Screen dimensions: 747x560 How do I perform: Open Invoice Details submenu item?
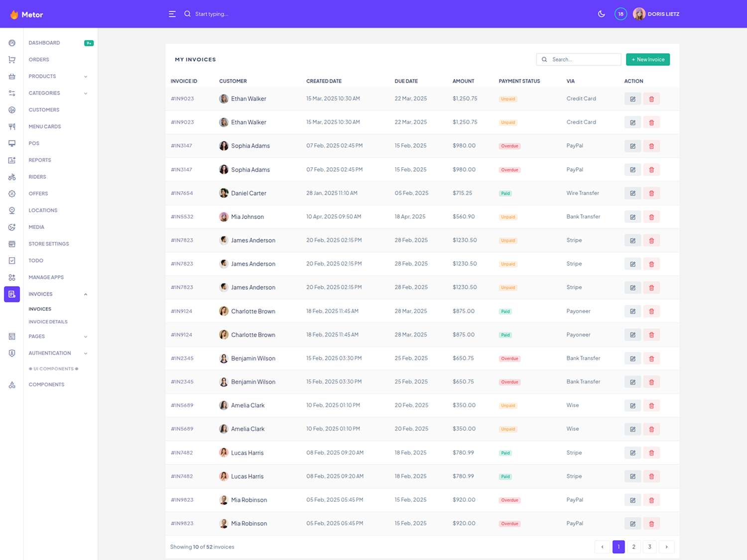coord(48,322)
